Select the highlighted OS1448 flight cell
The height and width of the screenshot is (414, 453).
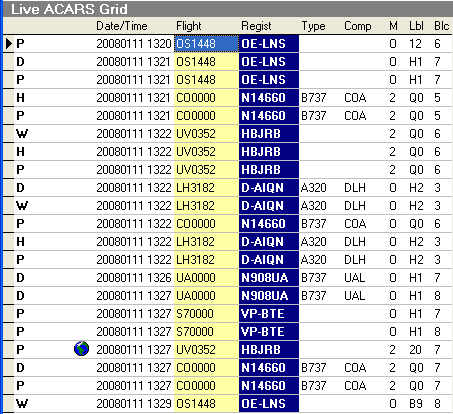pyautogui.click(x=206, y=44)
